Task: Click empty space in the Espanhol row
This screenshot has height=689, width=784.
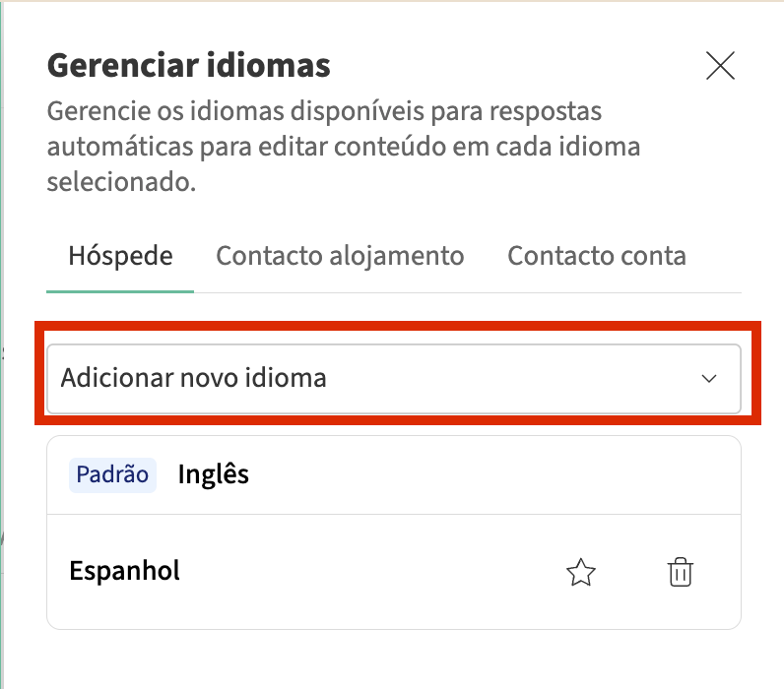Action: (374, 572)
